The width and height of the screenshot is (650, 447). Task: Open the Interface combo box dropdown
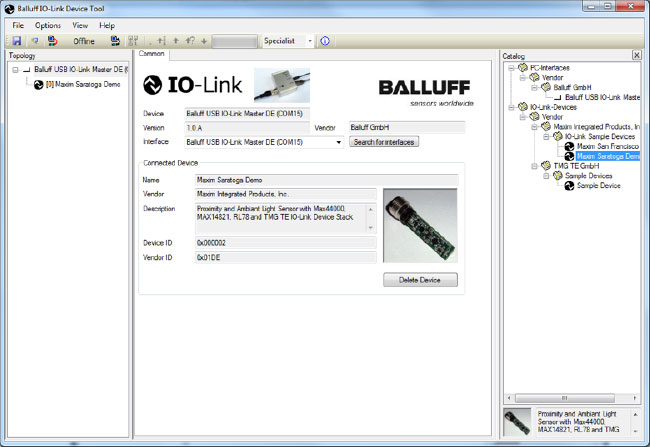tap(339, 142)
